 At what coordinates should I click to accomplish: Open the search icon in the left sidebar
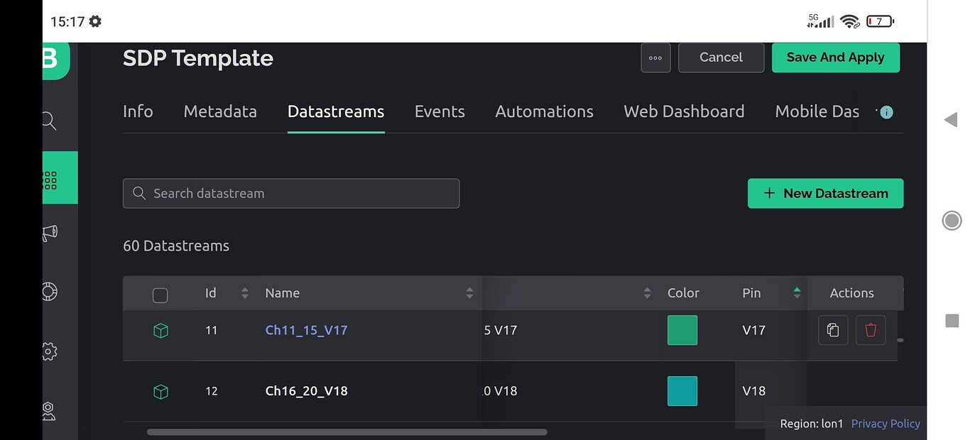(x=48, y=121)
